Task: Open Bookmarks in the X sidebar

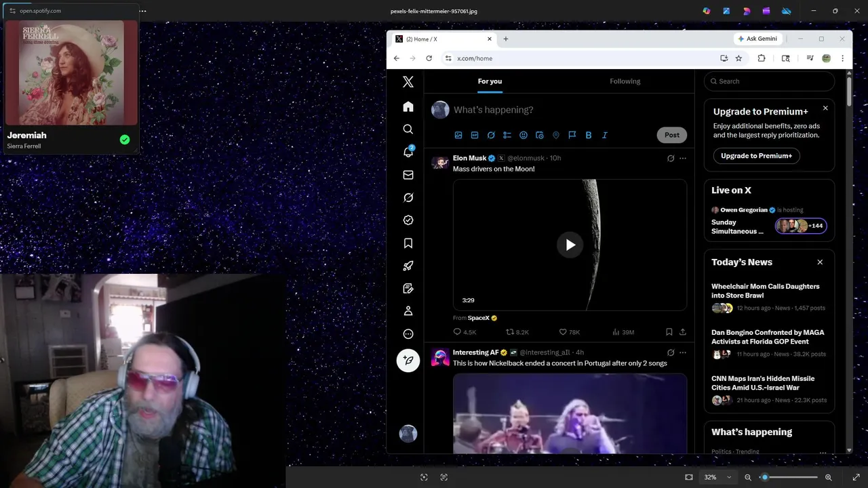Action: point(408,243)
